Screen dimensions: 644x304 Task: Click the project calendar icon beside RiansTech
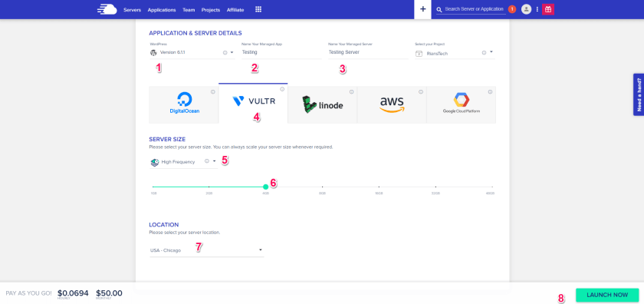point(419,53)
